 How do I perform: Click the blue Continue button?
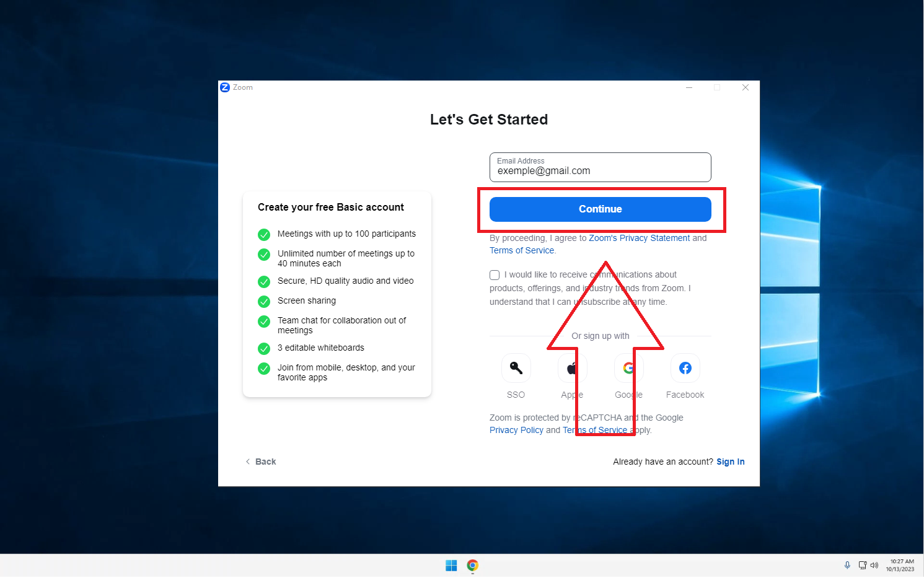point(600,209)
